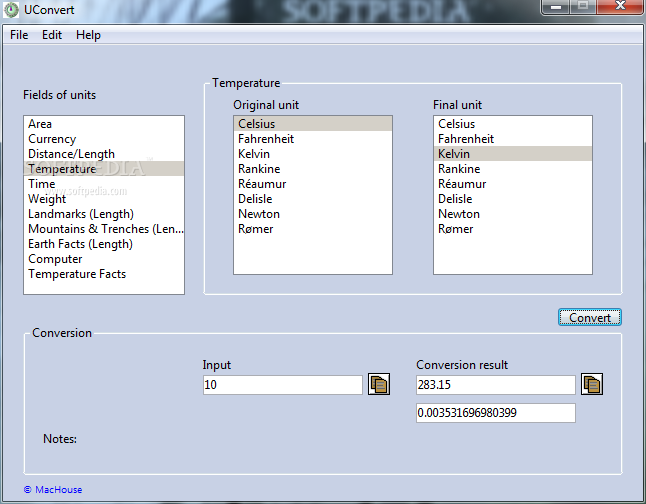
Task: Click the Conversion result field showing 283.15
Action: 496,385
